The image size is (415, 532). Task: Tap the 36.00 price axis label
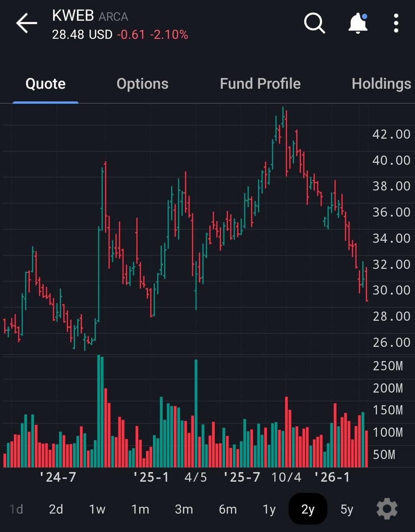coord(392,212)
